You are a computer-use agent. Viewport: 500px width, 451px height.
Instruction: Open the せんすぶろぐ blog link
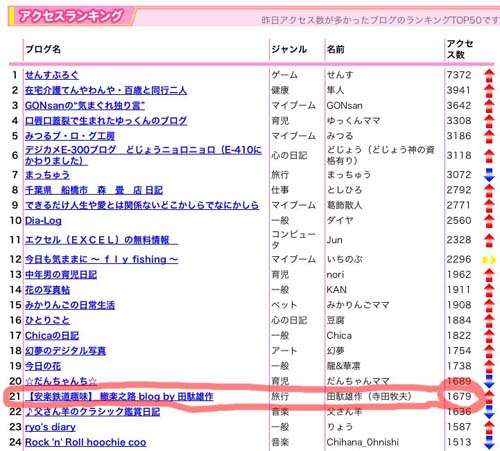[x=52, y=75]
